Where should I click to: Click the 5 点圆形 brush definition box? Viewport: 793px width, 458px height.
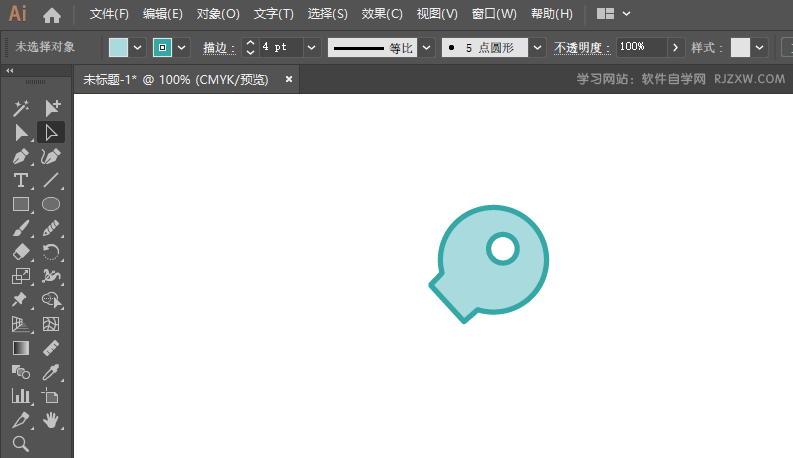coord(484,48)
